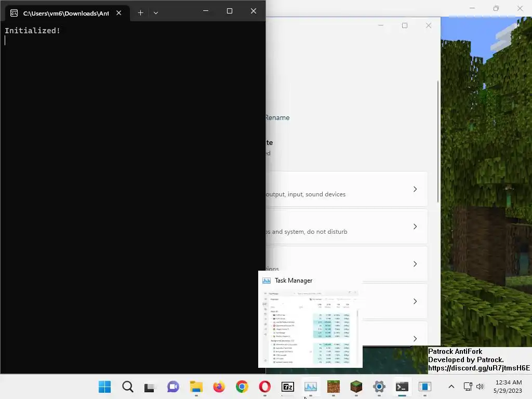
Task: Click the Rename link in Settings
Action: click(277, 118)
